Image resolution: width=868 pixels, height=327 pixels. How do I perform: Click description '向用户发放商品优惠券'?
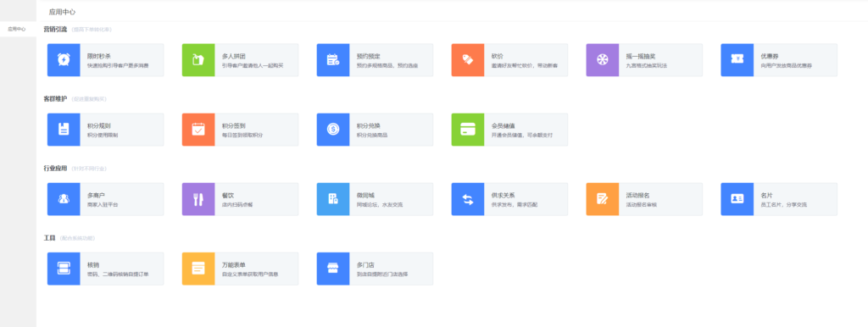786,65
